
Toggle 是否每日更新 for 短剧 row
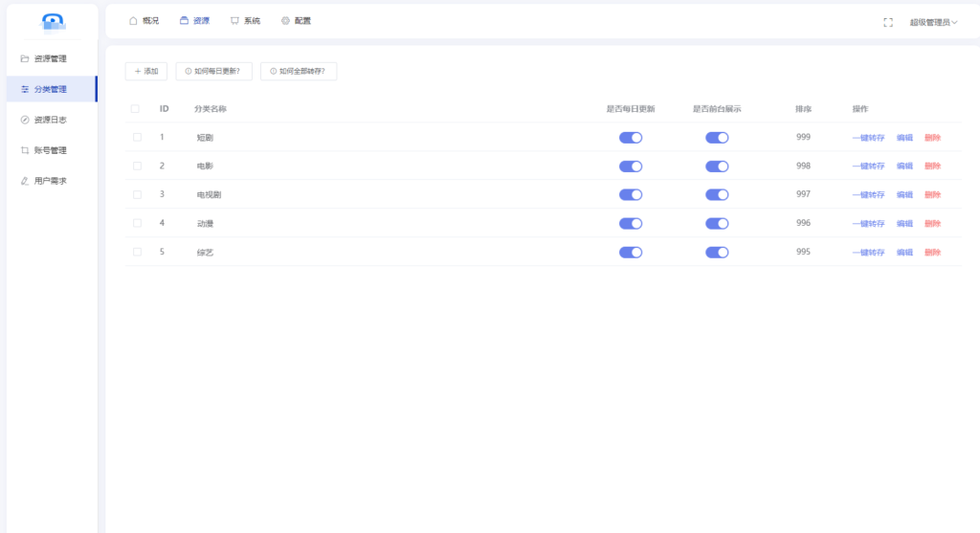pos(630,138)
